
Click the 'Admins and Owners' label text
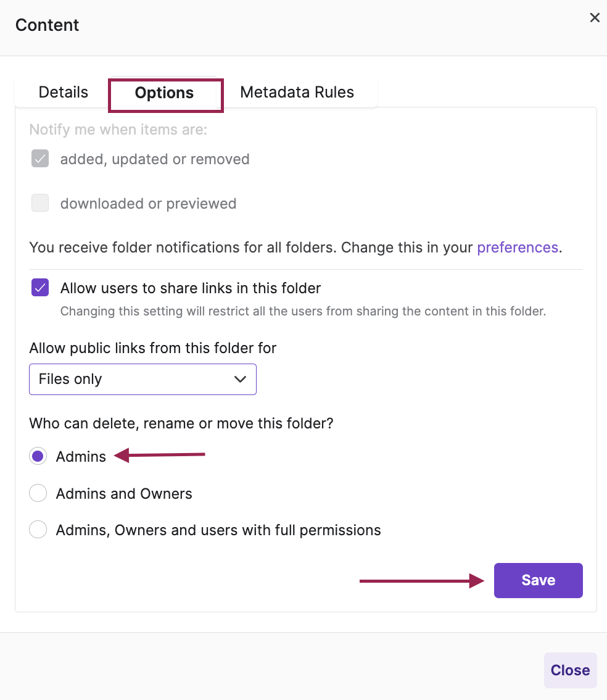pos(124,494)
